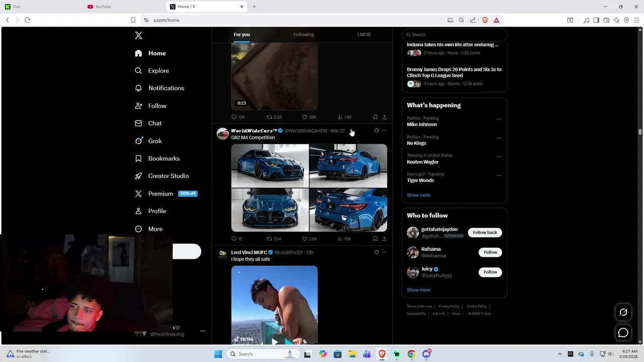The width and height of the screenshot is (644, 362).
Task: Open bottom-right BMW rear photo
Action: 348,210
